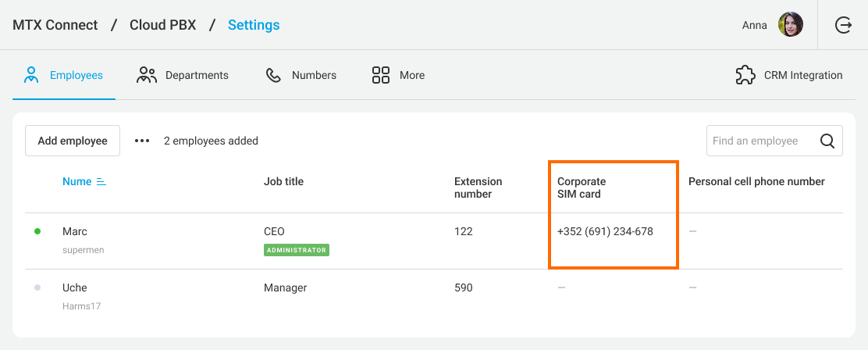868x350 pixels.
Task: Open the three-dots more options menu
Action: [x=141, y=141]
